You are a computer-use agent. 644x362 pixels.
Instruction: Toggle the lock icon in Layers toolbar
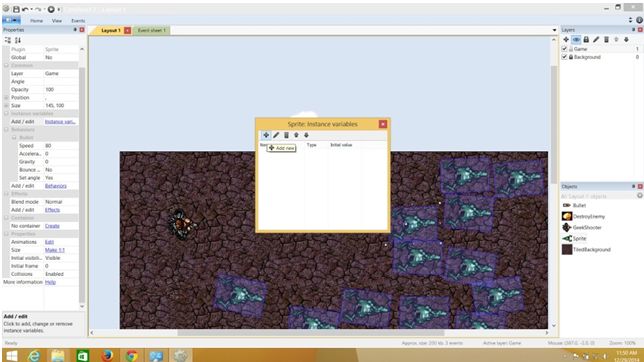[586, 39]
